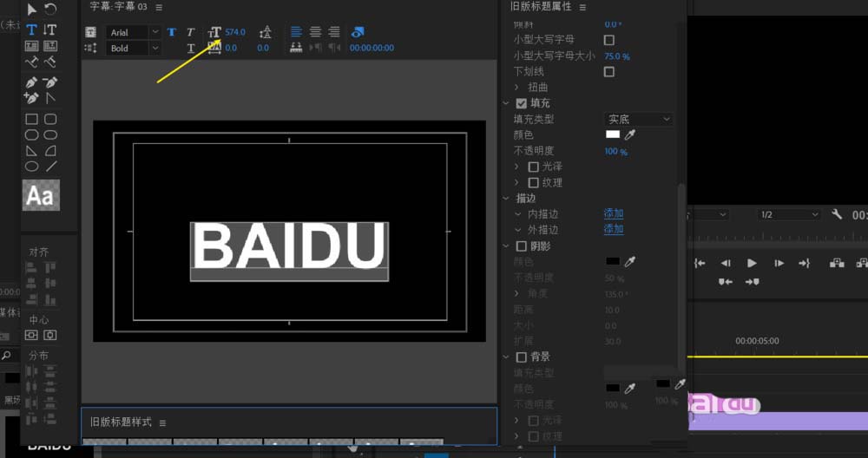Select the horizontal Type tool
The width and height of the screenshot is (868, 458).
pyautogui.click(x=31, y=29)
